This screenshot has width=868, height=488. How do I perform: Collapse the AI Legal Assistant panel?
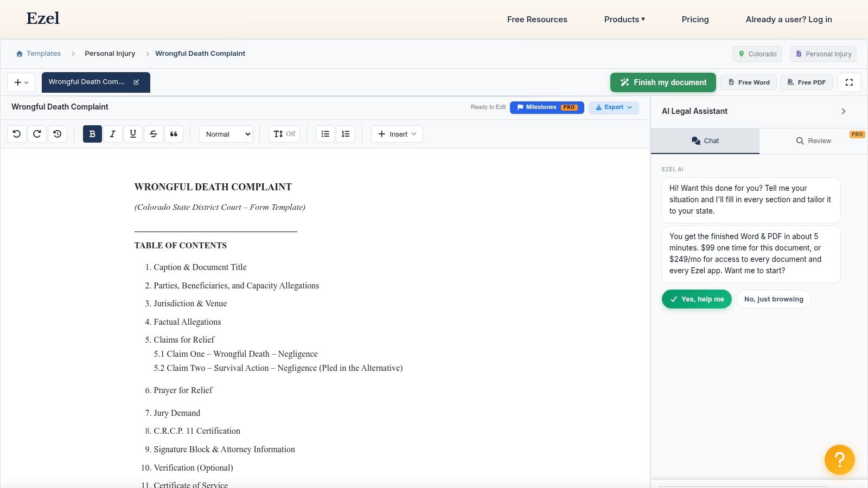click(843, 111)
